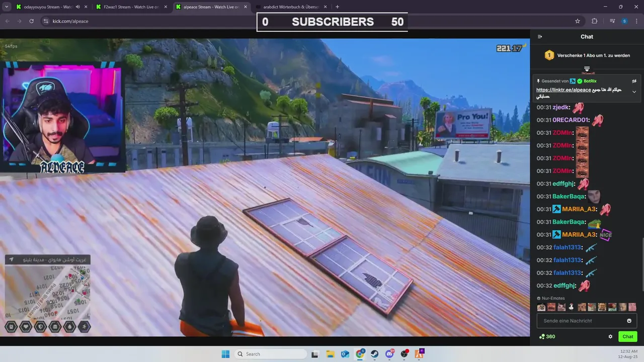
Task: Select the white cat emote
Action: click(x=561, y=307)
